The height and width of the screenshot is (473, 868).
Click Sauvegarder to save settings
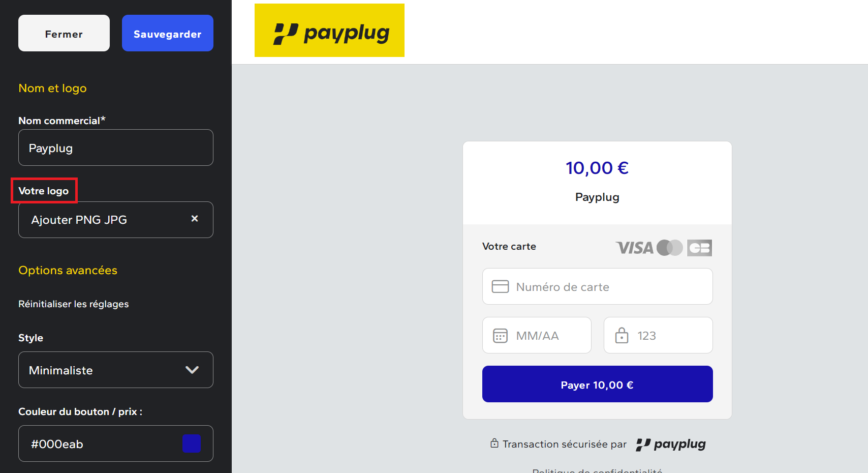(168, 33)
